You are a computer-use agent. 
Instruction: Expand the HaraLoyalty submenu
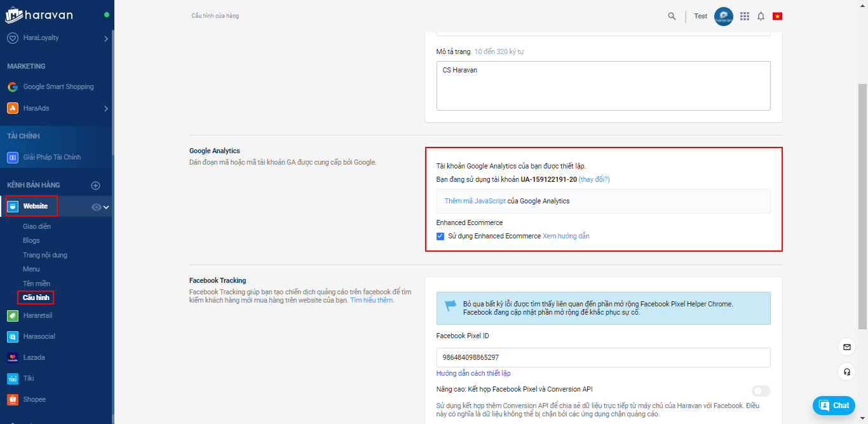[105, 38]
